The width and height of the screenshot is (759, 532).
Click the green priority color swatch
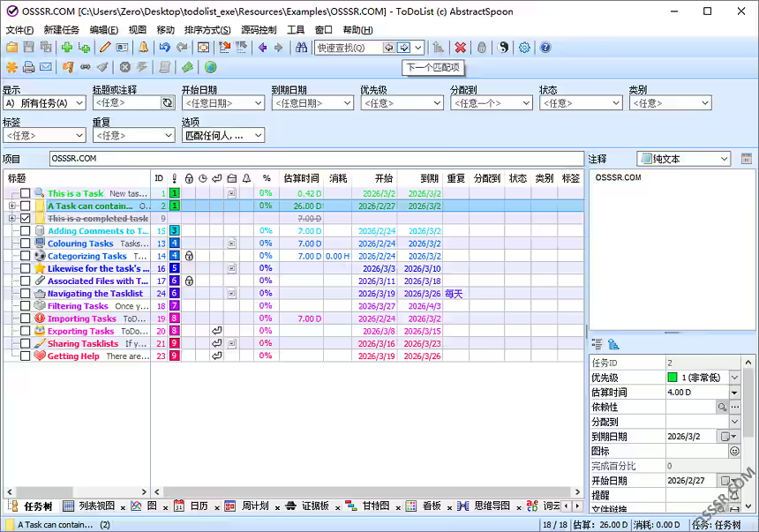(x=673, y=378)
